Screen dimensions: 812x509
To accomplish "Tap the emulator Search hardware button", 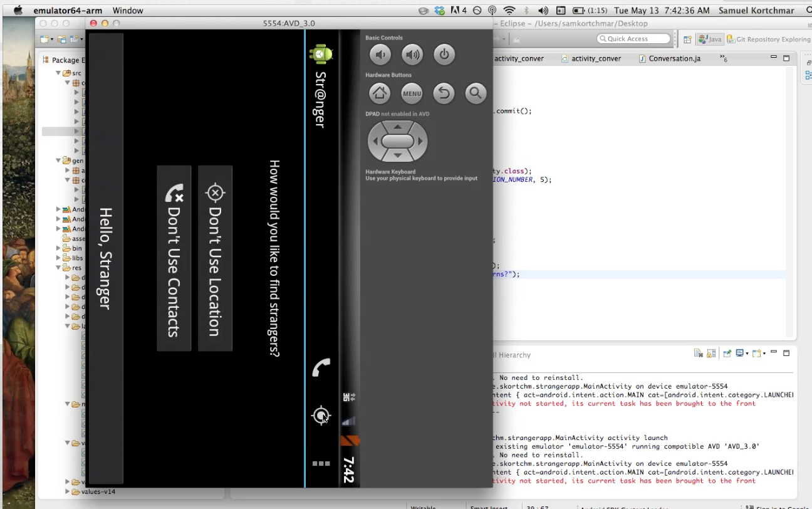I will [476, 93].
